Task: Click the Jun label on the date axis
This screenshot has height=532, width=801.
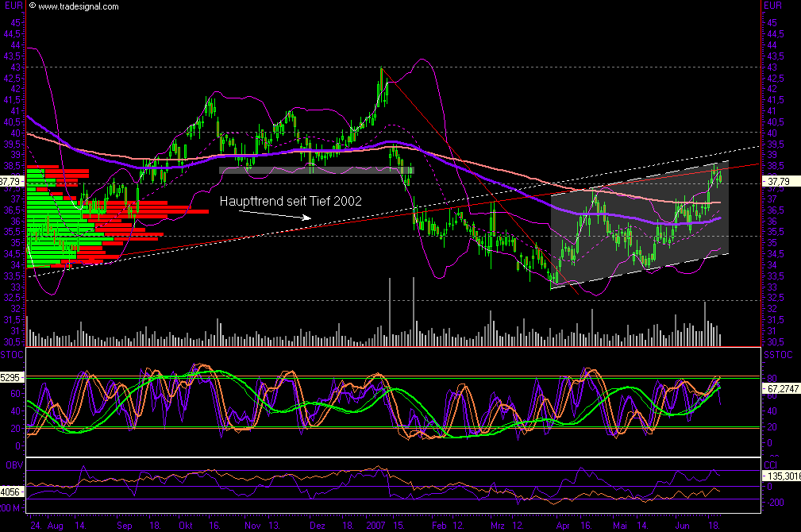Action: pyautogui.click(x=682, y=525)
